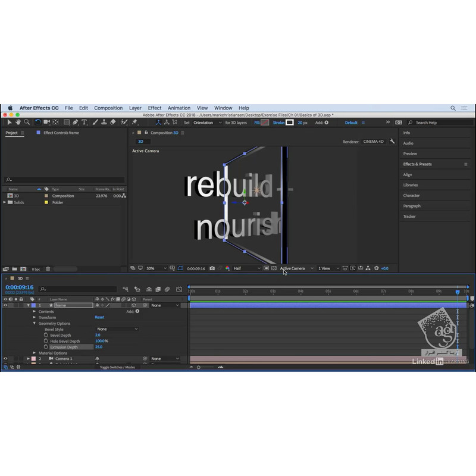Open the Active Camera view dropdown

click(x=295, y=268)
